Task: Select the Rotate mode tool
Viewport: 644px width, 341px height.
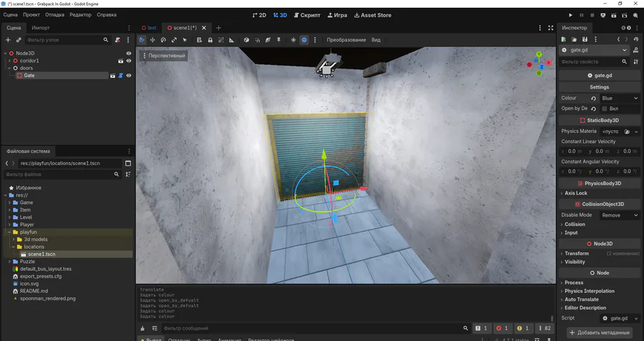Action: pyautogui.click(x=163, y=40)
